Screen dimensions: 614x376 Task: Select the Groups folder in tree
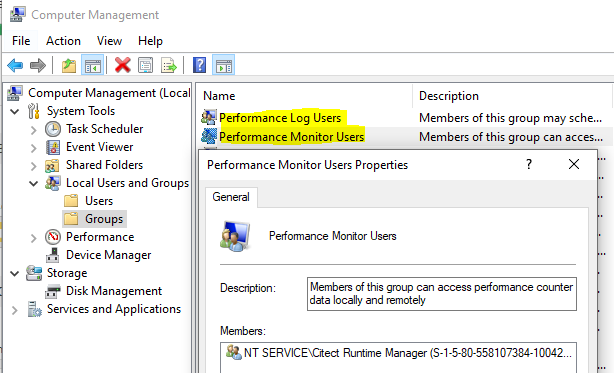pos(104,219)
